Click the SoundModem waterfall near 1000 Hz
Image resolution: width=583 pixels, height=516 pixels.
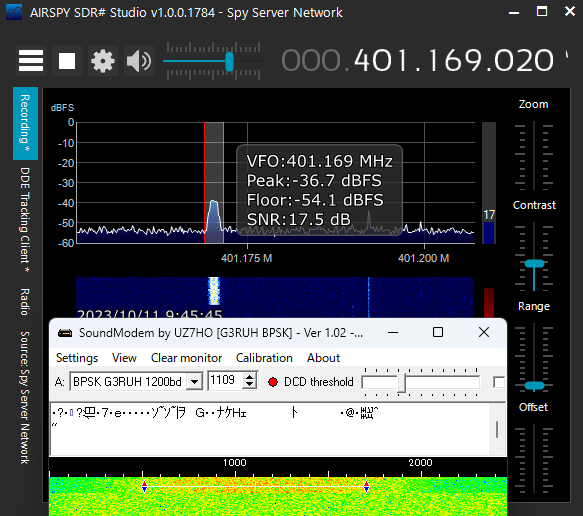[235, 496]
